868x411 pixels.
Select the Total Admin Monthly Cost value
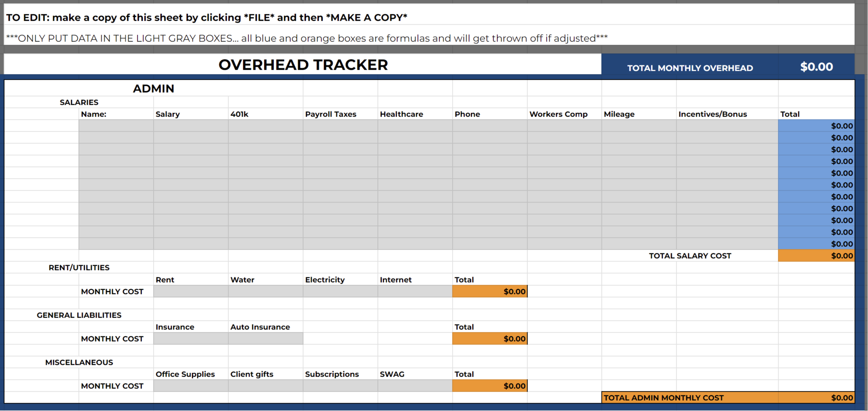point(816,397)
